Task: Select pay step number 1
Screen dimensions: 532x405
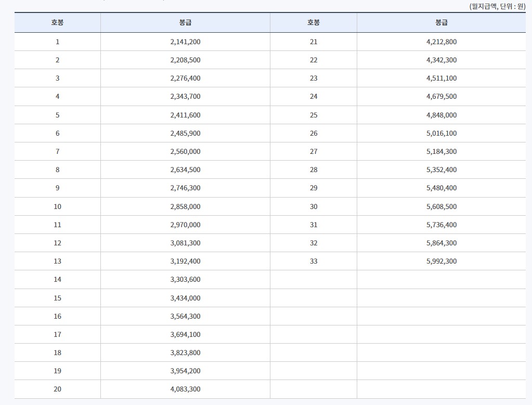Action: pos(57,42)
